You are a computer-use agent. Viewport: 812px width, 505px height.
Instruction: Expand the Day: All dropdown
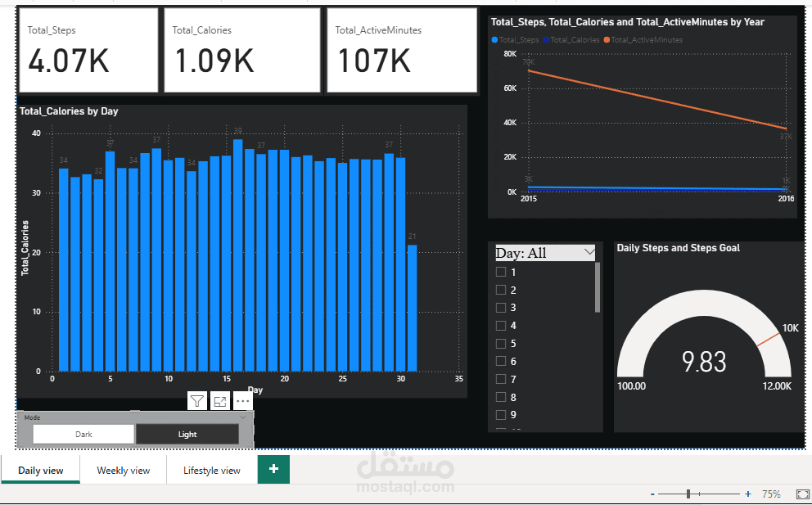pos(589,253)
